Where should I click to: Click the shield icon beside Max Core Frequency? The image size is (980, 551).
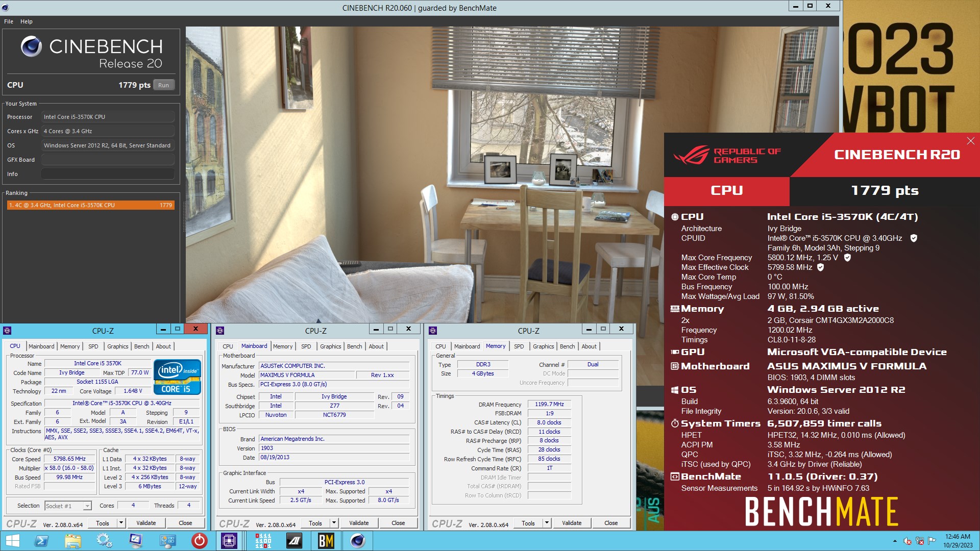click(x=847, y=258)
